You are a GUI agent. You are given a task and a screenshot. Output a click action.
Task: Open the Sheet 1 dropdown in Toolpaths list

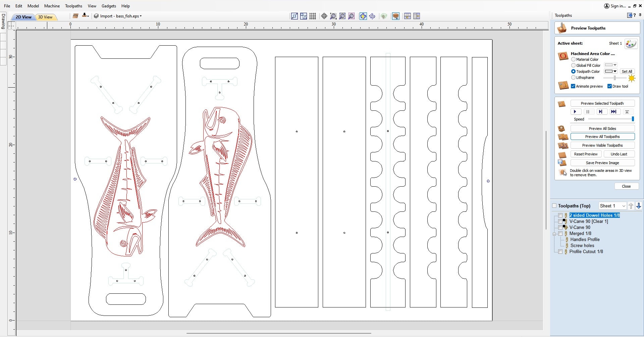[x=623, y=206]
